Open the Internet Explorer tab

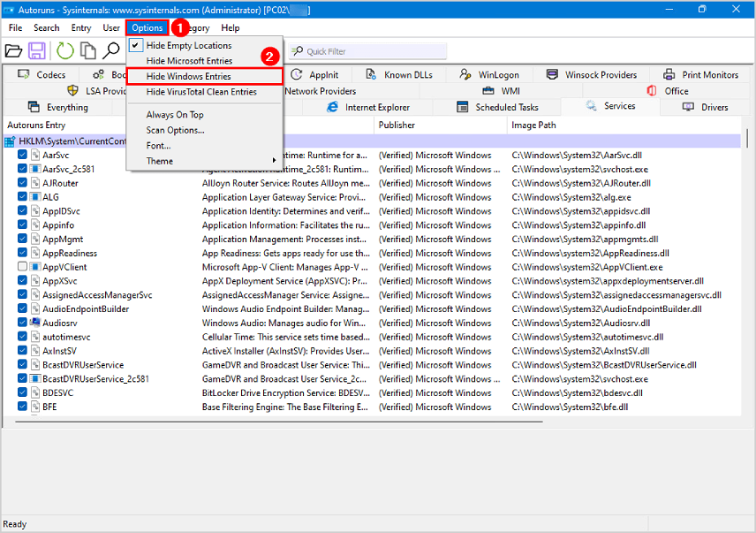pyautogui.click(x=368, y=107)
